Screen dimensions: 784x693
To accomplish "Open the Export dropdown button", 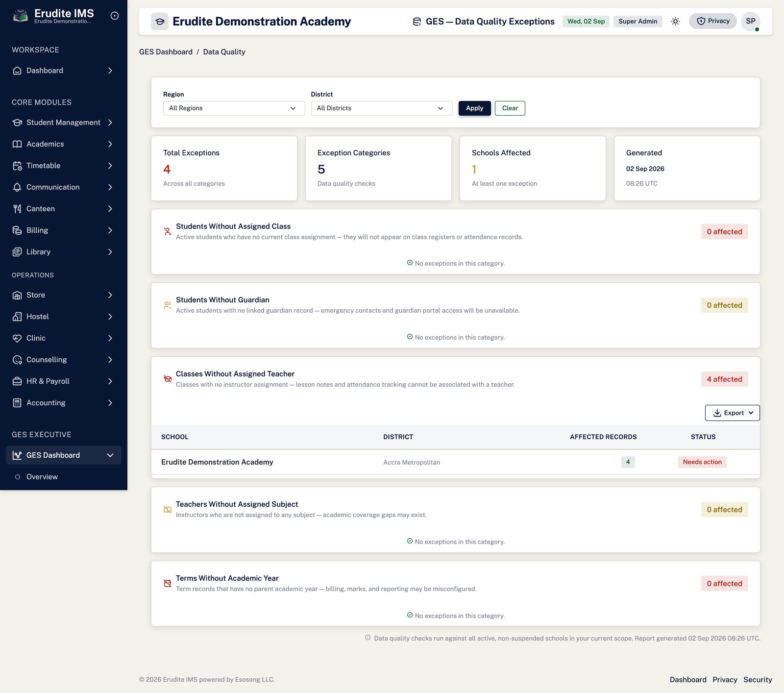I will click(732, 413).
